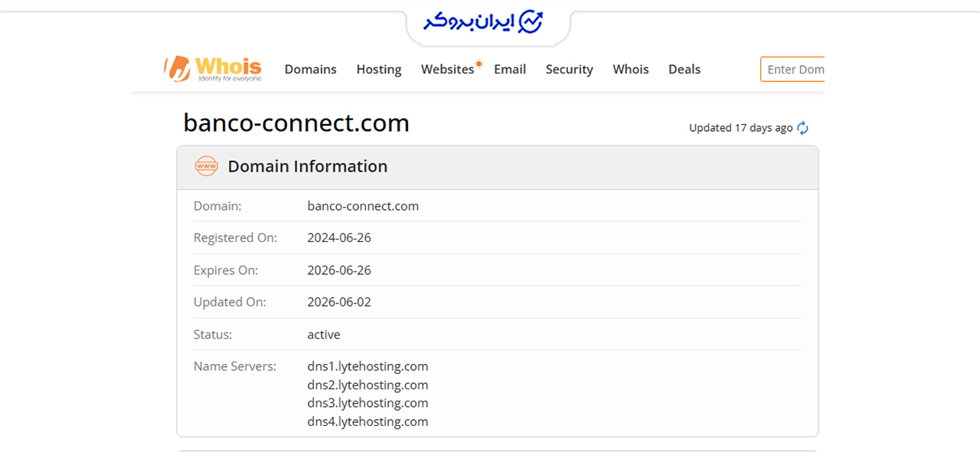
Task: Click the banco-connect.com domain value
Action: click(363, 206)
